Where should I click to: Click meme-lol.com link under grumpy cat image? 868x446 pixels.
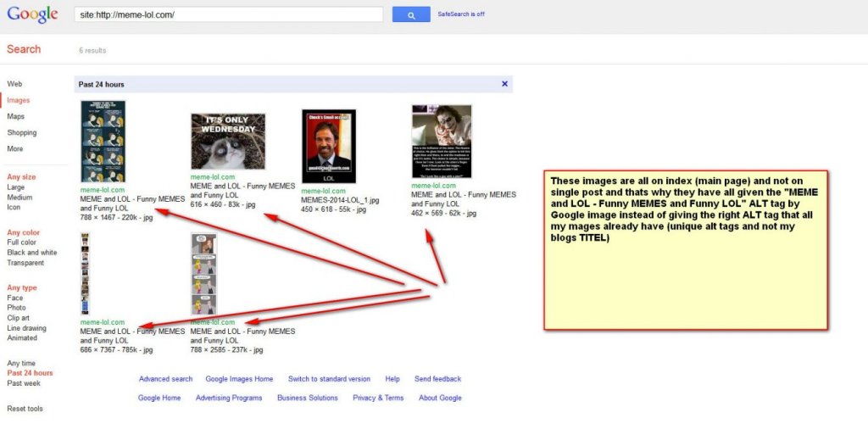tap(213, 176)
